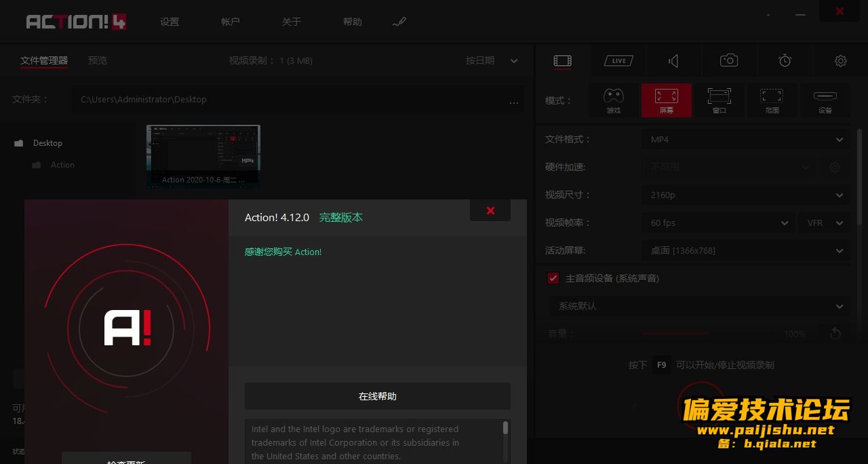Open the 60 fps frame rate dropdown

click(718, 223)
